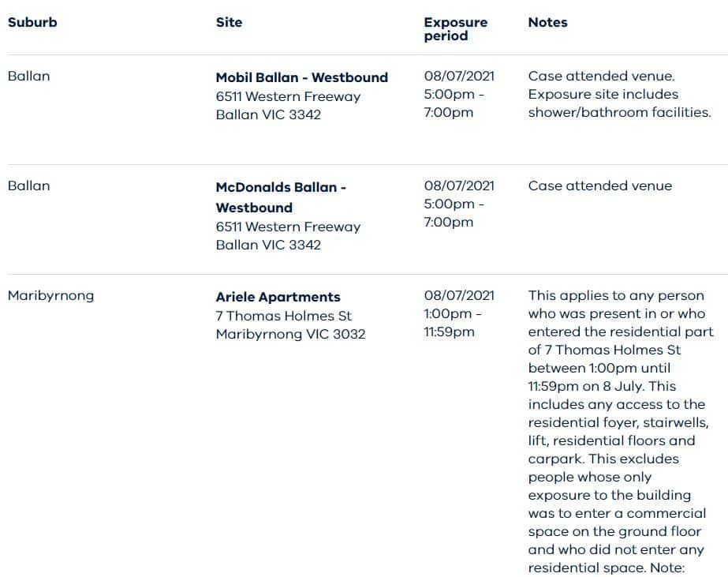Click the Ariele Apartments site name
The height and width of the screenshot is (577, 728).
tap(278, 297)
